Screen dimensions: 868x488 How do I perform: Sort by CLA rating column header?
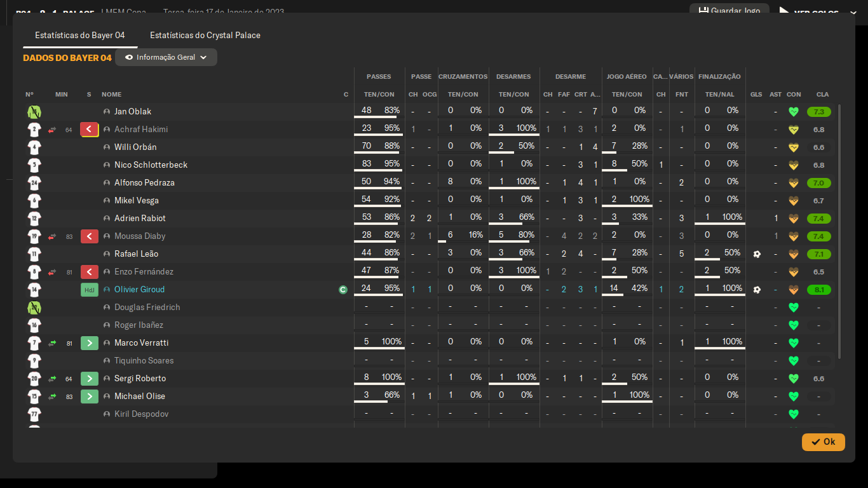click(x=822, y=95)
